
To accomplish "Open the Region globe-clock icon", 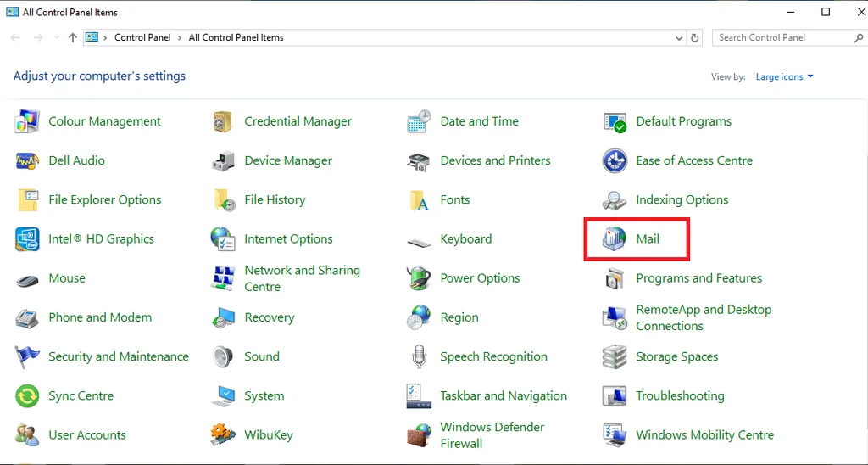I will (419, 317).
